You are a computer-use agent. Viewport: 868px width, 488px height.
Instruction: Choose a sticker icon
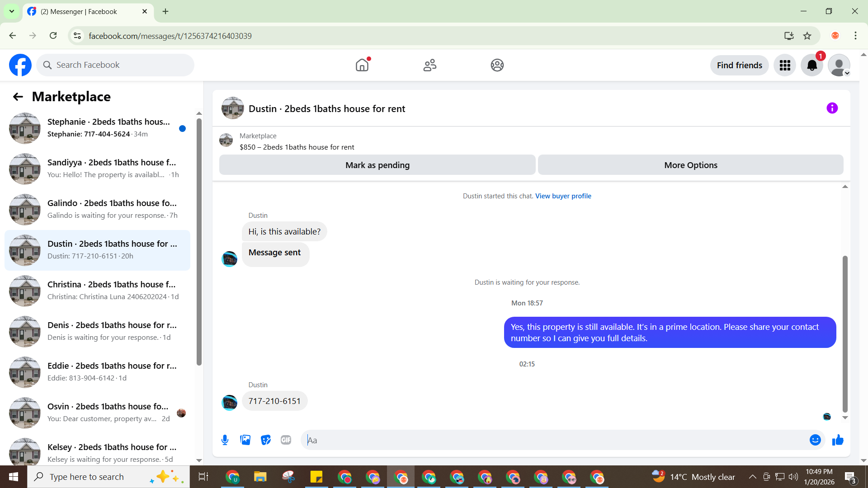click(x=266, y=440)
